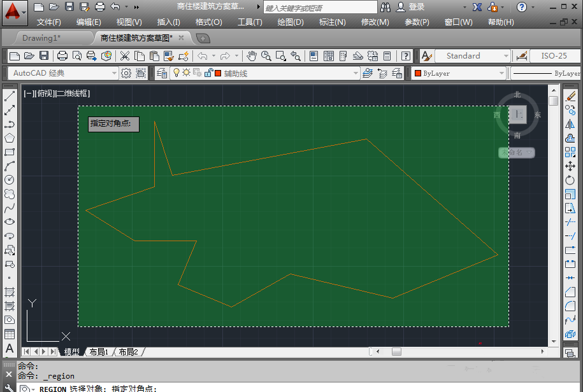Screen dimensions: 583x392
Task: Choose the Circle drawing tool
Action: point(10,179)
